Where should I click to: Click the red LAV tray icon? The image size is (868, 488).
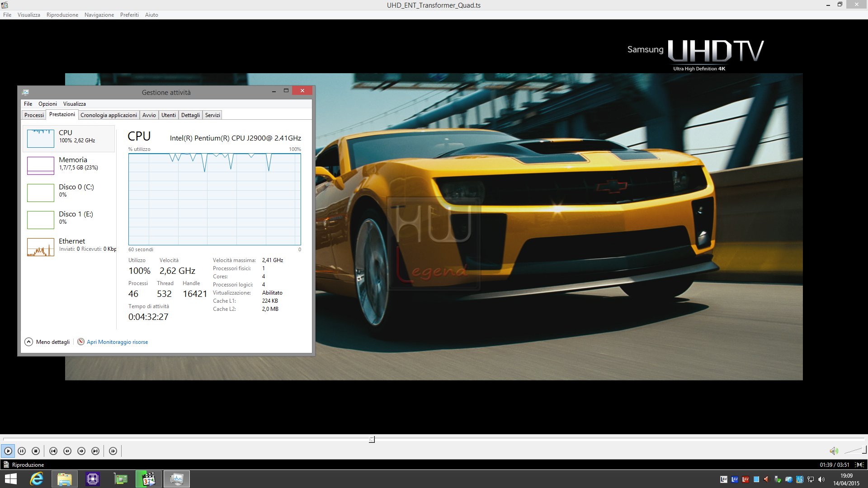tap(745, 479)
